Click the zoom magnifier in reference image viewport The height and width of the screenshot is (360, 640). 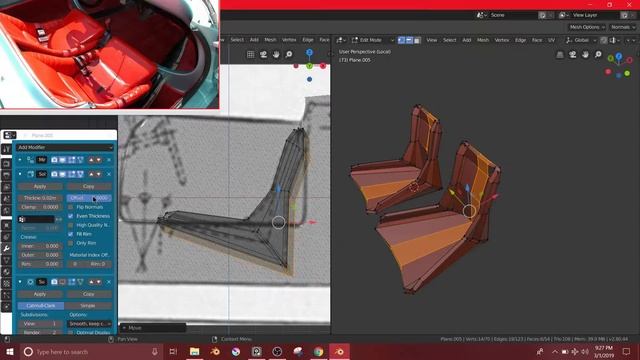(x=289, y=55)
